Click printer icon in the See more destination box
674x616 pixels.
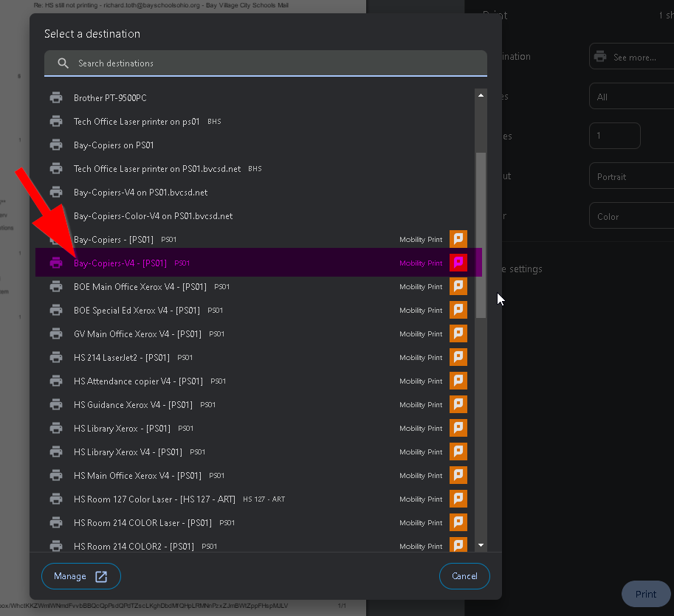[600, 56]
